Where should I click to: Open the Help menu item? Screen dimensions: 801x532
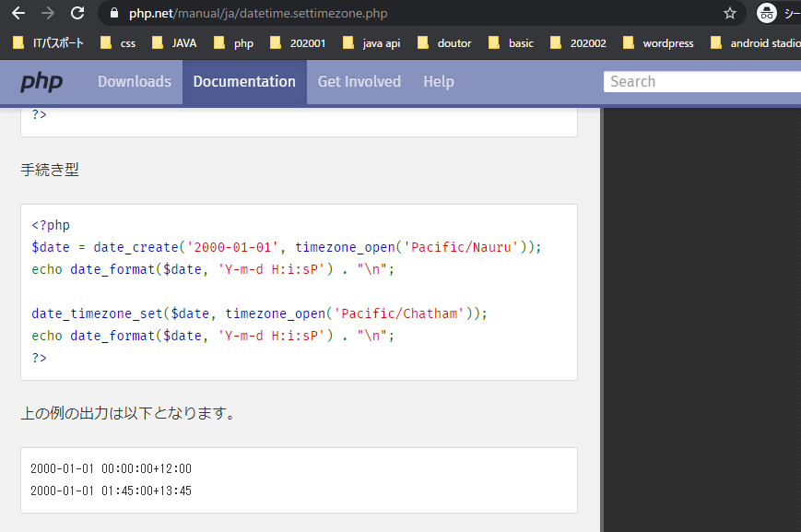click(439, 82)
